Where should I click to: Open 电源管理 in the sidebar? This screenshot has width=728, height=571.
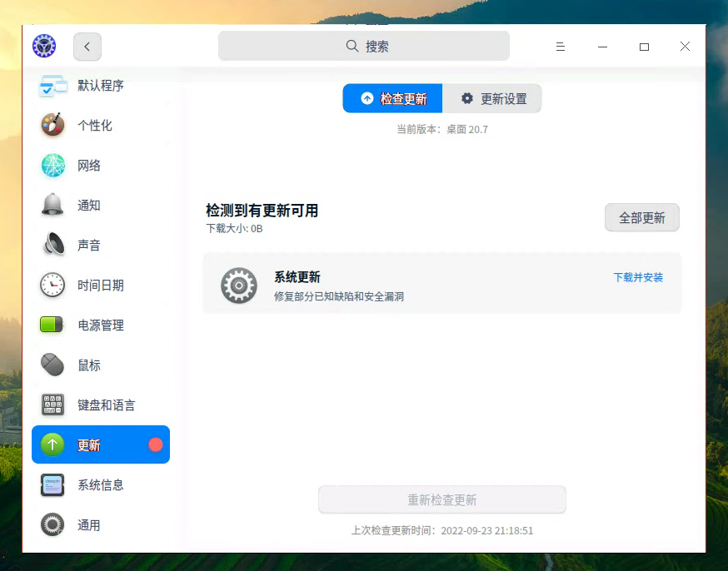click(101, 325)
